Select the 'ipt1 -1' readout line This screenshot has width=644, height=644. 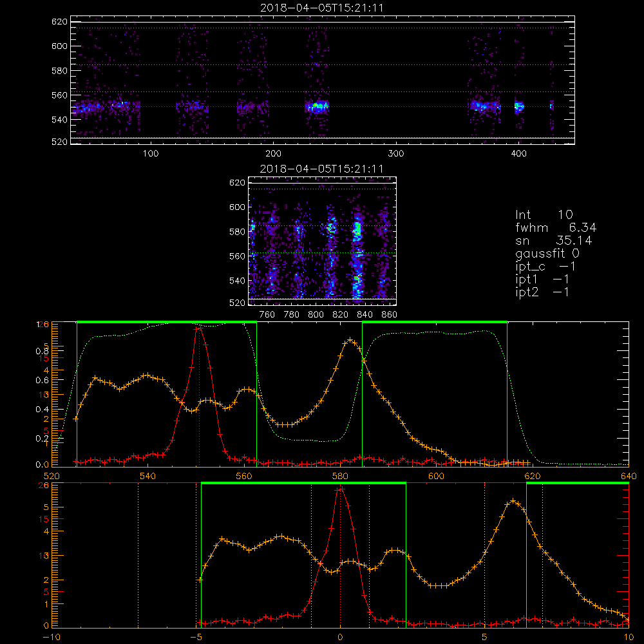tap(542, 279)
